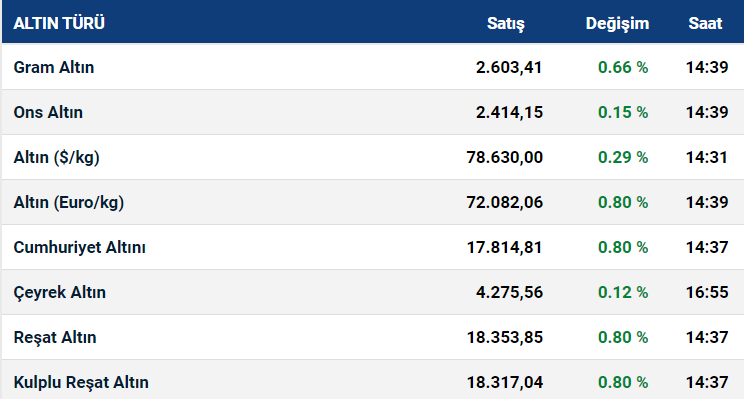Click the ALTIN TÜRÜ column header

(59, 23)
